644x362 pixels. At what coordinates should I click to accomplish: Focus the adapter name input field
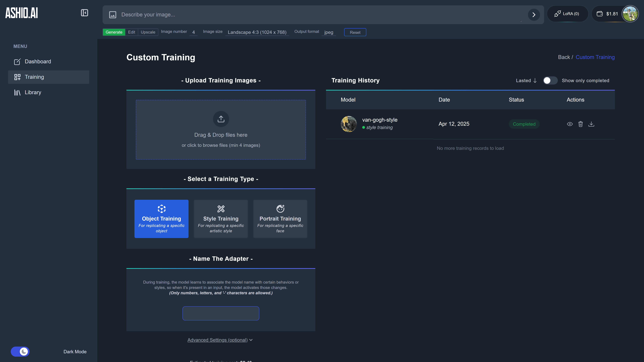coord(221,313)
